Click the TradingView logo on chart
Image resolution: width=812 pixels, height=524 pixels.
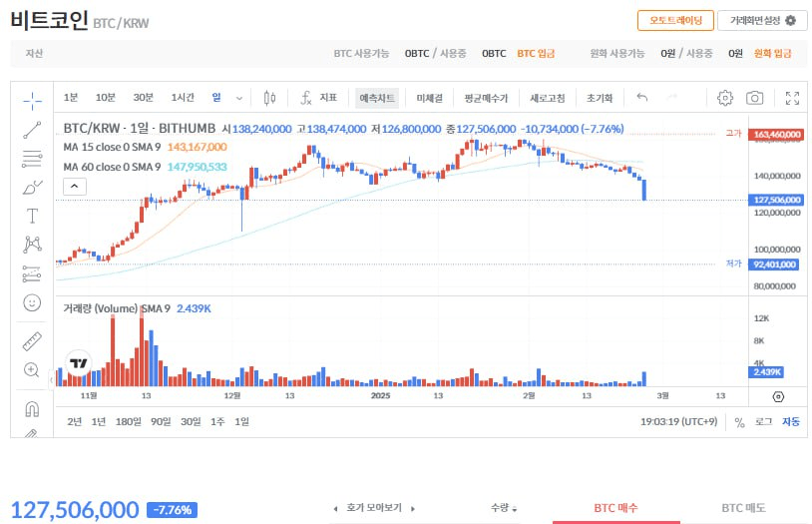[x=79, y=363]
